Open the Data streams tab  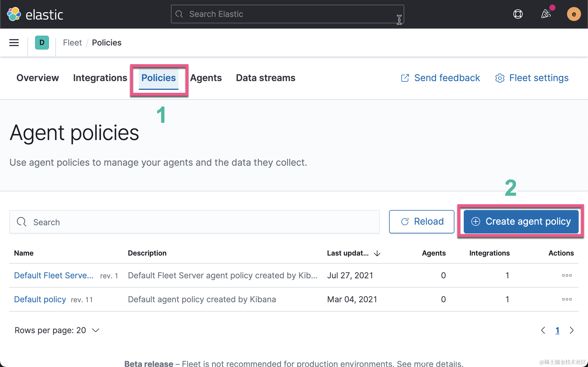pos(265,78)
